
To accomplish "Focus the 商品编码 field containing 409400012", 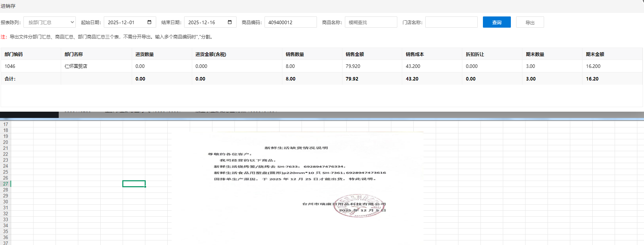I will (x=290, y=22).
